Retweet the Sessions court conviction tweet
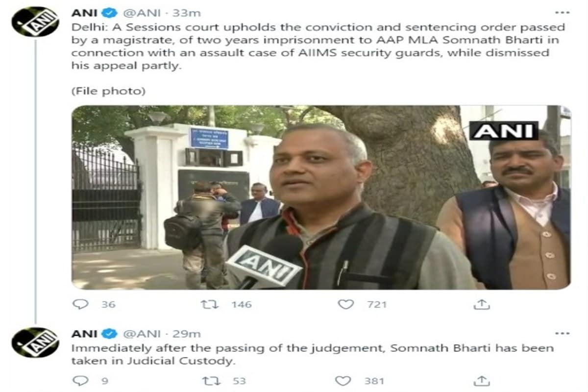Viewport: 588px width, 392px height. point(209,304)
